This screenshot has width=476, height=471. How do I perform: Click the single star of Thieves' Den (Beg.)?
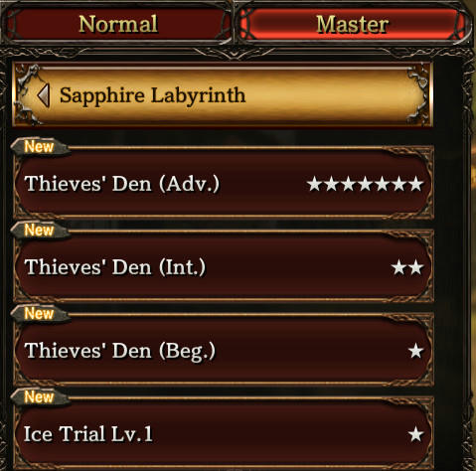415,351
